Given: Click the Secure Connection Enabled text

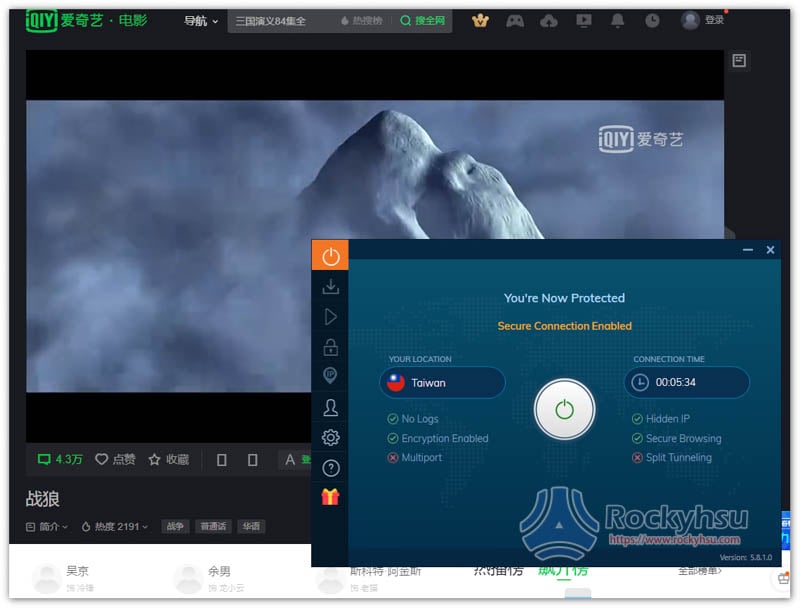Looking at the screenshot, I should pyautogui.click(x=564, y=326).
